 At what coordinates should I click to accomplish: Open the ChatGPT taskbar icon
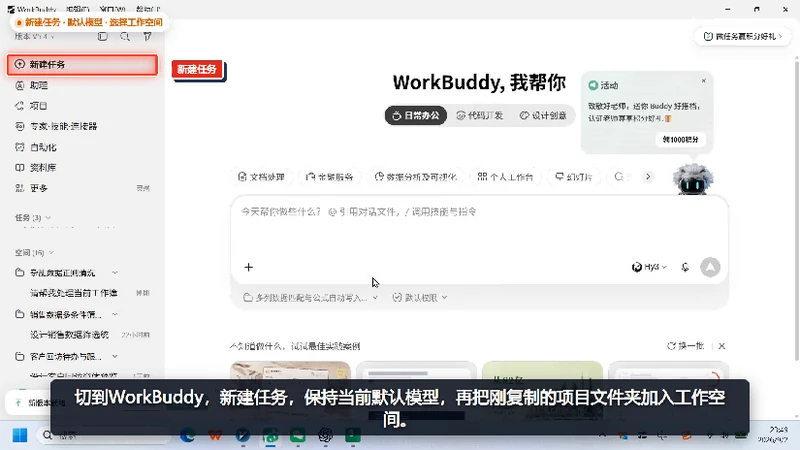[325, 435]
